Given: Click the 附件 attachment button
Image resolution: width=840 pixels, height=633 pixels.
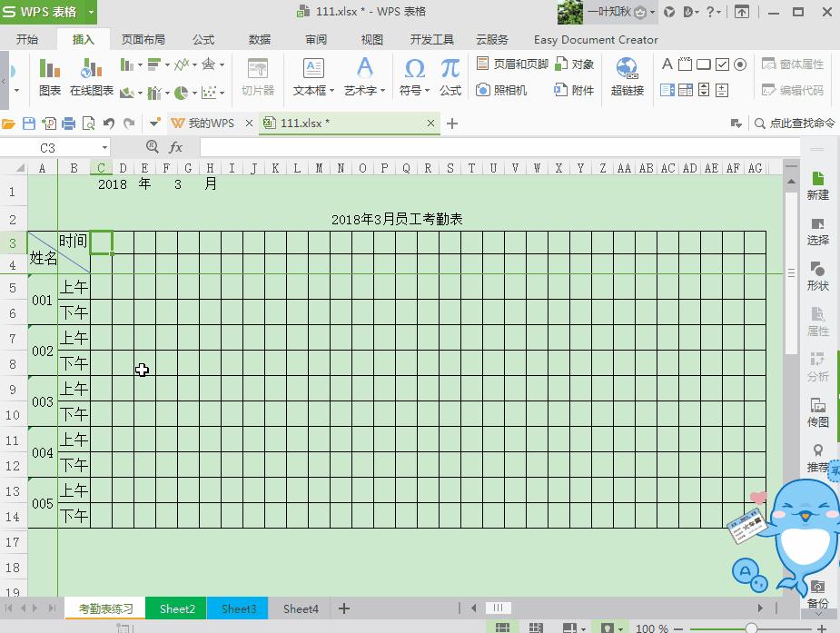Looking at the screenshot, I should (574, 90).
